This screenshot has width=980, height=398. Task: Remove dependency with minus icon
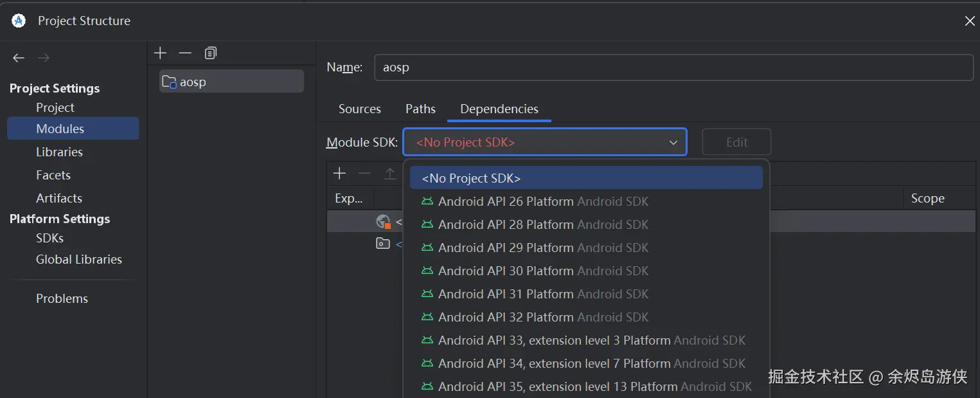[364, 173]
